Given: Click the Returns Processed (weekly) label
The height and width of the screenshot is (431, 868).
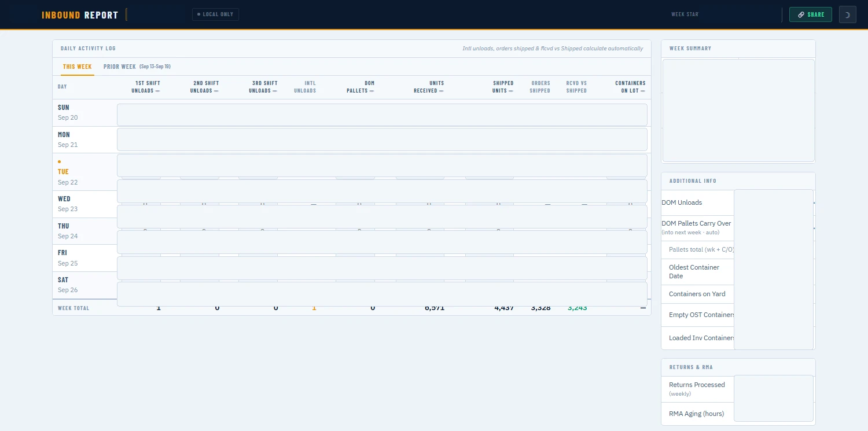Looking at the screenshot, I should click(697, 389).
